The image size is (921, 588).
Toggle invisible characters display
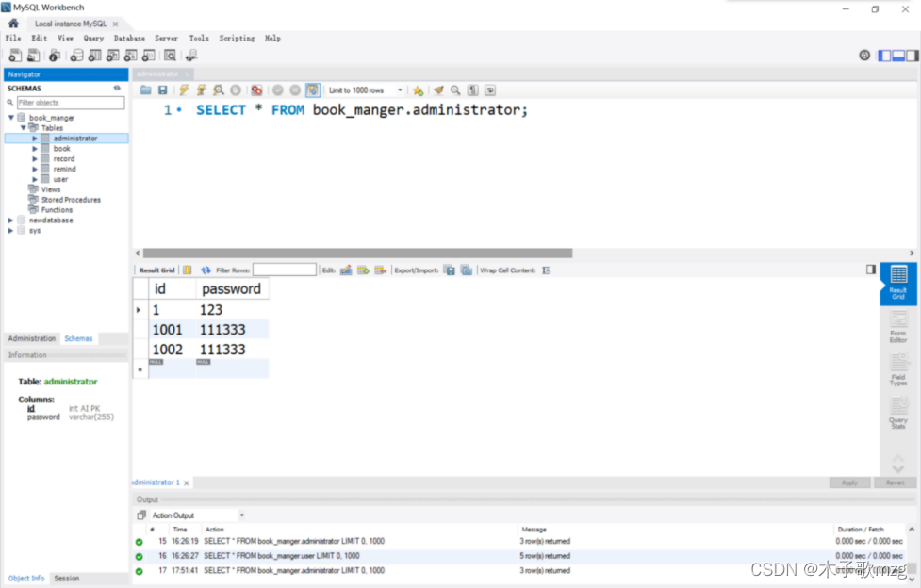click(x=473, y=90)
